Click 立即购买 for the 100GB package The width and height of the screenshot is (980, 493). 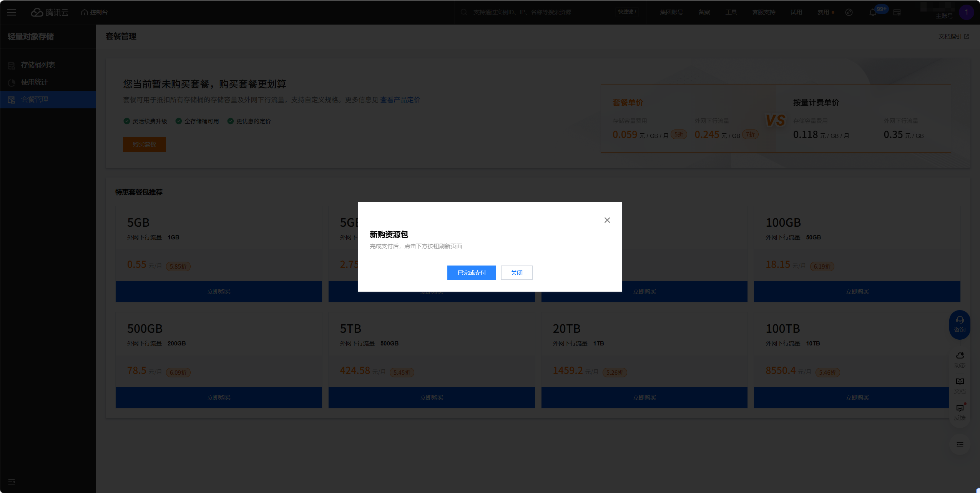857,292
